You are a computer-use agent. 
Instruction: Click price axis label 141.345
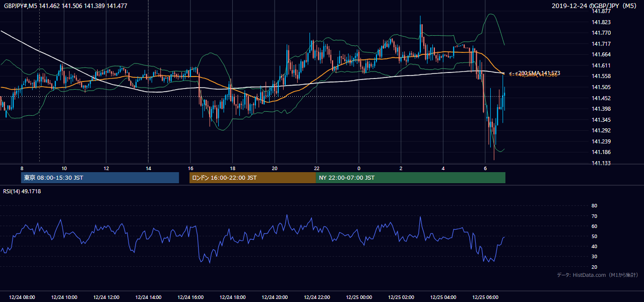click(601, 120)
